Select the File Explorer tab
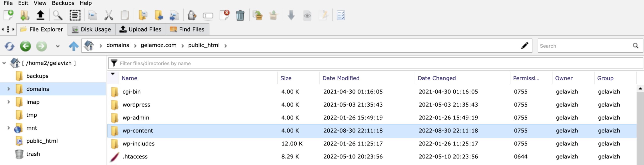 click(42, 29)
